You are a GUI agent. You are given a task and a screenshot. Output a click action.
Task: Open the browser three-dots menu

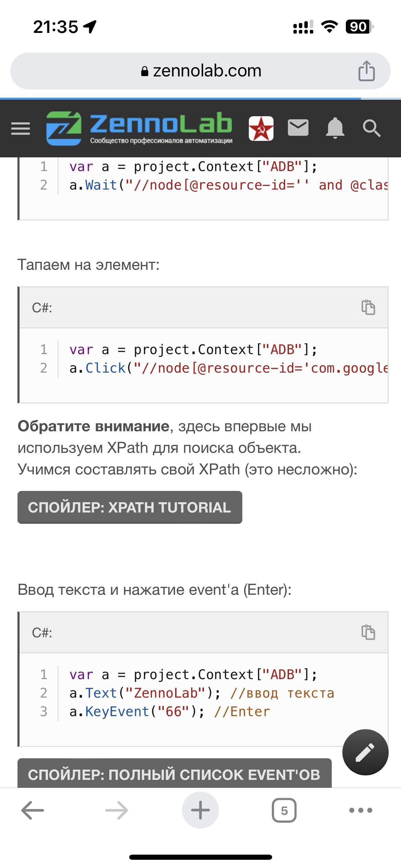[361, 810]
